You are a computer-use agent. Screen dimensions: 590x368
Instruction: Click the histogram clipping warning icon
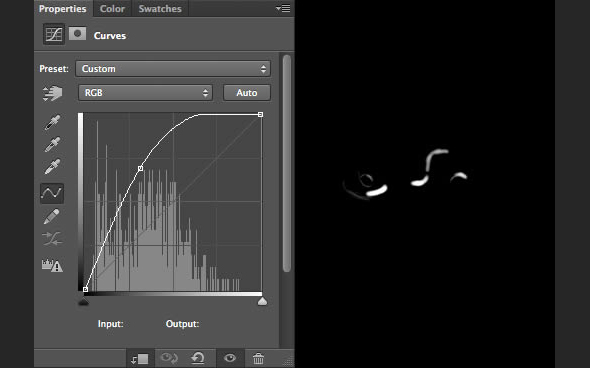pyautogui.click(x=52, y=266)
